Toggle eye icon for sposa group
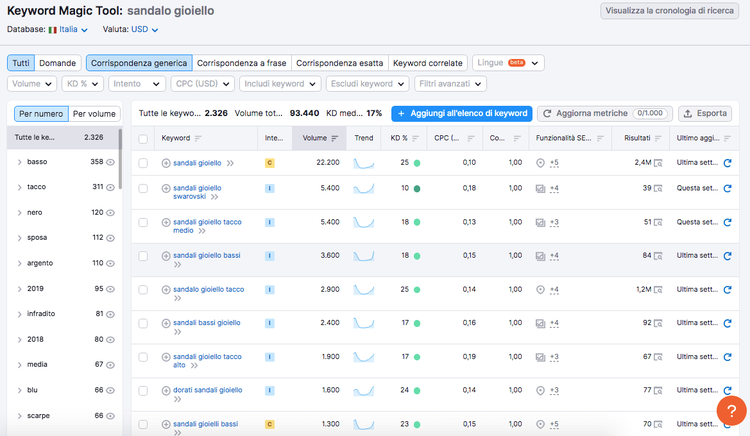 click(110, 238)
